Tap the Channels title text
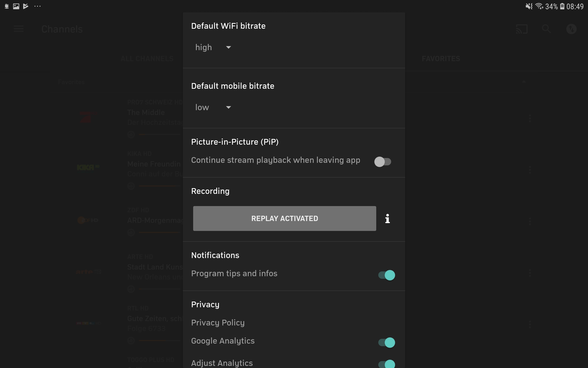The width and height of the screenshot is (588, 368). point(62,29)
